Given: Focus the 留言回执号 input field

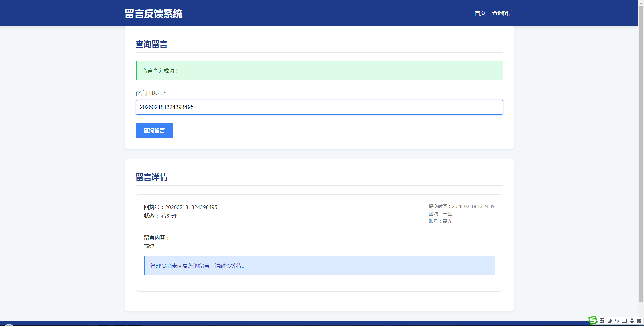Looking at the screenshot, I should click(319, 107).
